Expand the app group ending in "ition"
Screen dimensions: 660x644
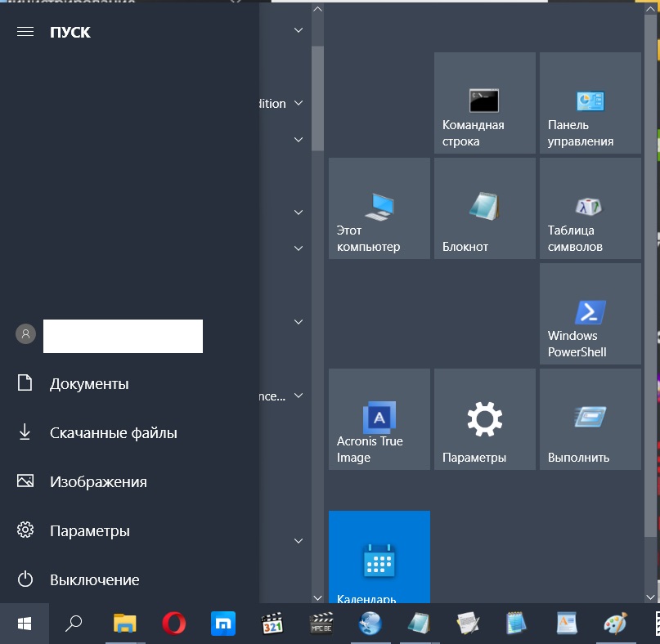point(299,103)
